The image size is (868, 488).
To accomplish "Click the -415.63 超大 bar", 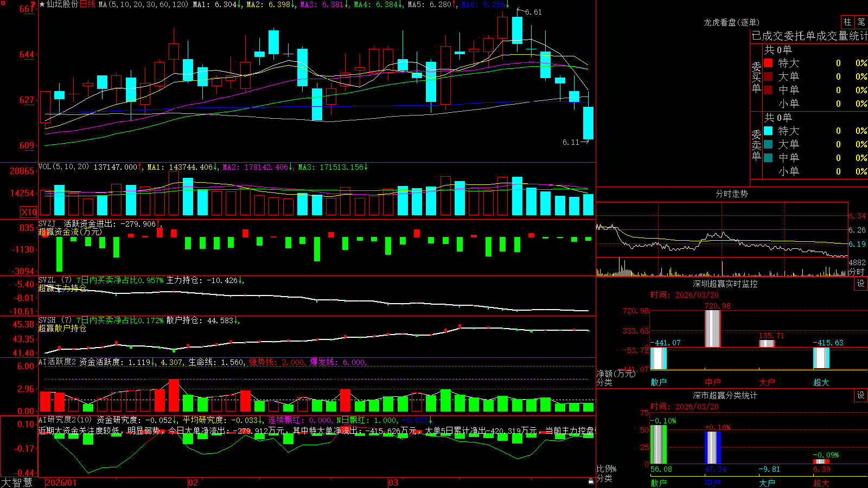I will point(821,358).
